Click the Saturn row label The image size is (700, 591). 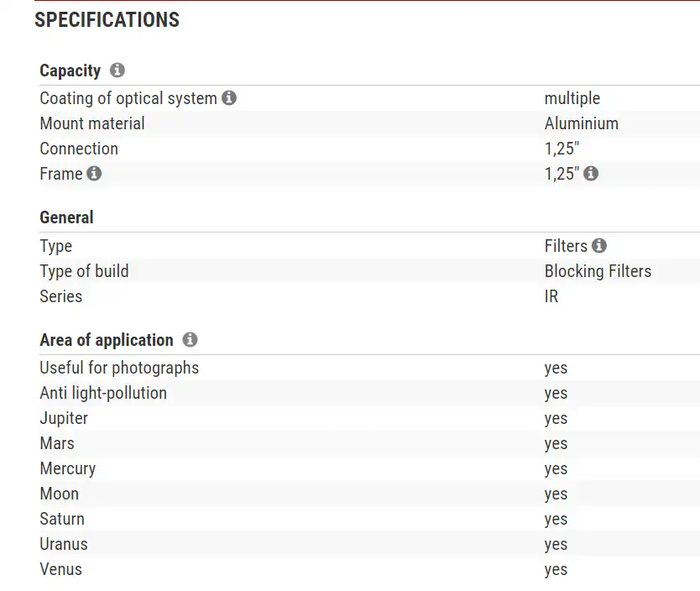point(62,519)
